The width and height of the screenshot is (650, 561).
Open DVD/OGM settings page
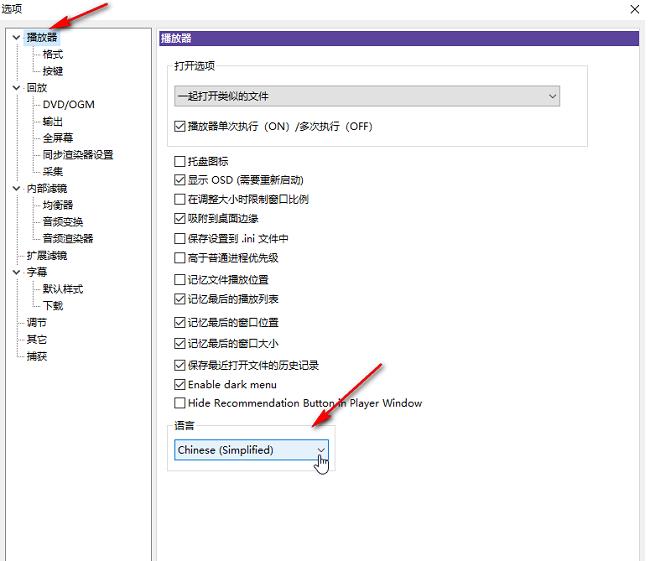(x=69, y=105)
